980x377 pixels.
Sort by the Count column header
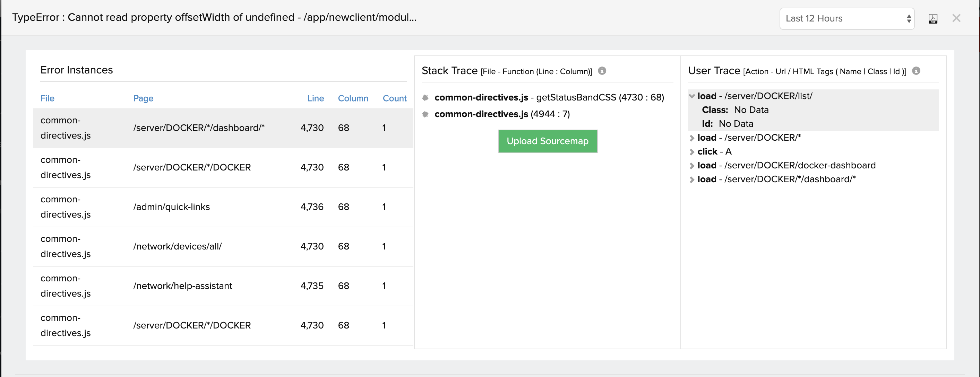pyautogui.click(x=394, y=98)
